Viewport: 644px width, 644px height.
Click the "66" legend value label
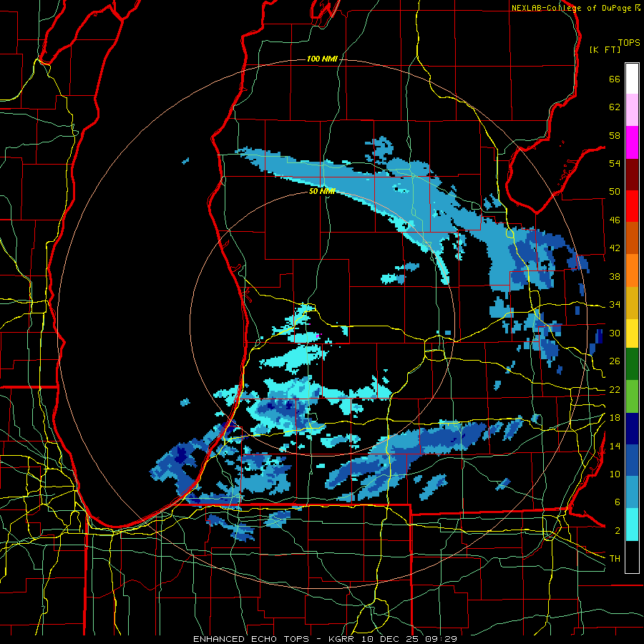coord(615,79)
